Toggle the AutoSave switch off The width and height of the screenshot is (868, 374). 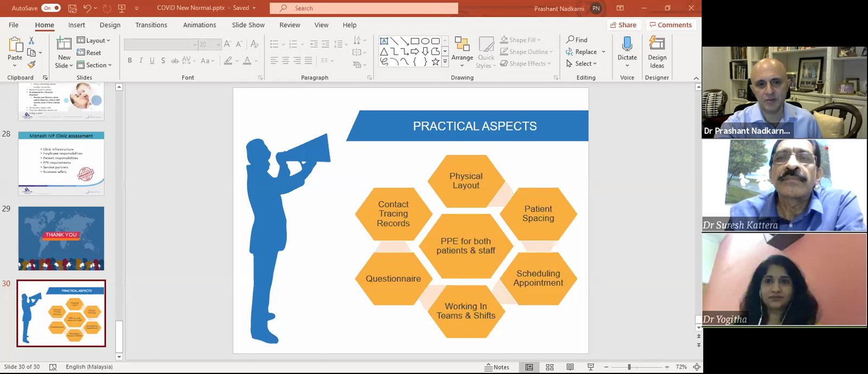pos(52,8)
